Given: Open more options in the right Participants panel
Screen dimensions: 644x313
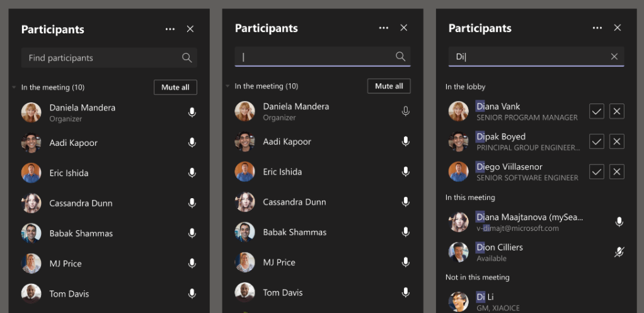Looking at the screenshot, I should [x=597, y=28].
